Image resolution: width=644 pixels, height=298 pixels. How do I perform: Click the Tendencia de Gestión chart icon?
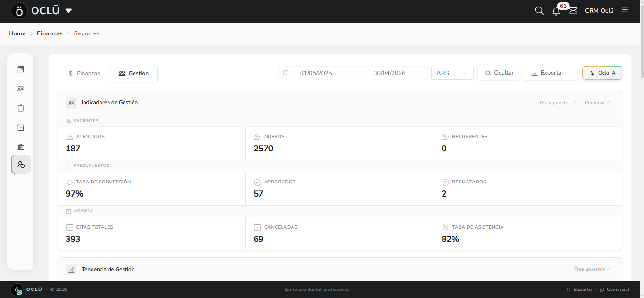pos(71,270)
